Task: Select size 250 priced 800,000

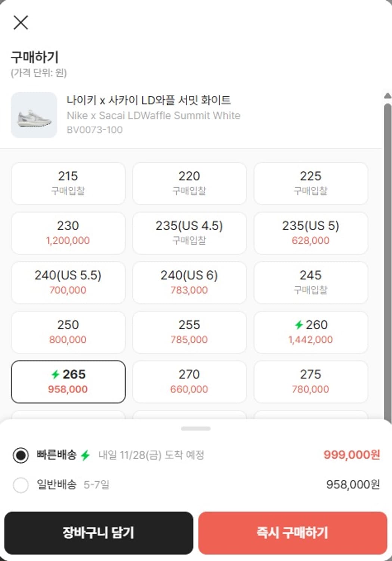Action: tap(68, 332)
